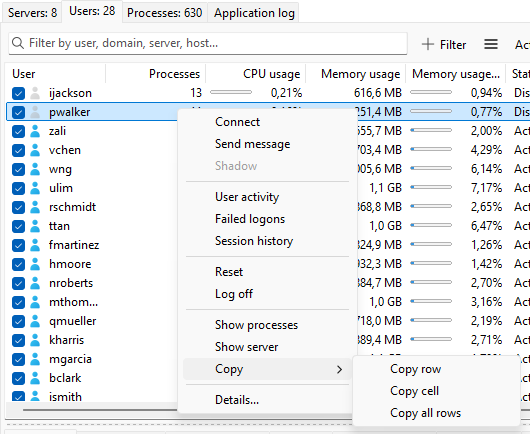Click the blue user icon beside zali
Viewport: 530px width, 434px height.
pyautogui.click(x=35, y=131)
